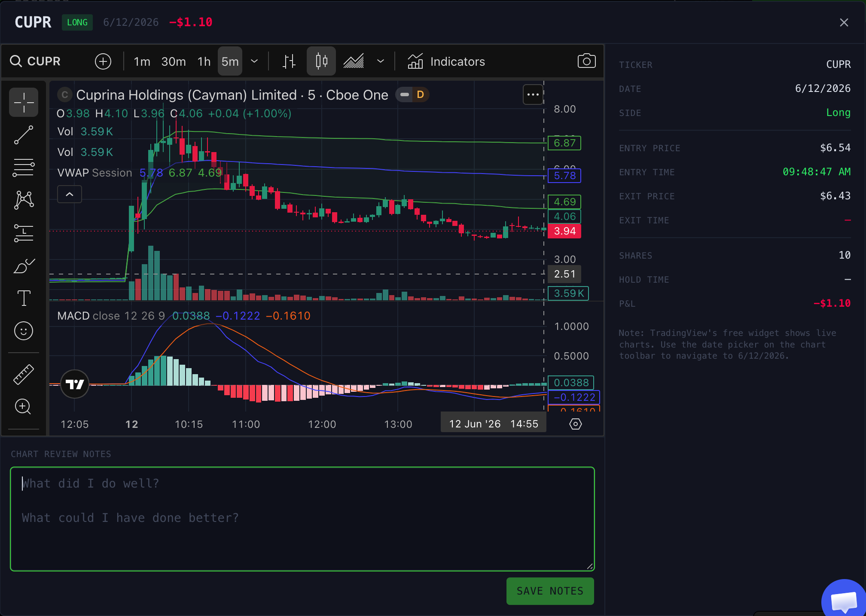Click the LONG badge in header
Screen dimensions: 866x616
[77, 22]
